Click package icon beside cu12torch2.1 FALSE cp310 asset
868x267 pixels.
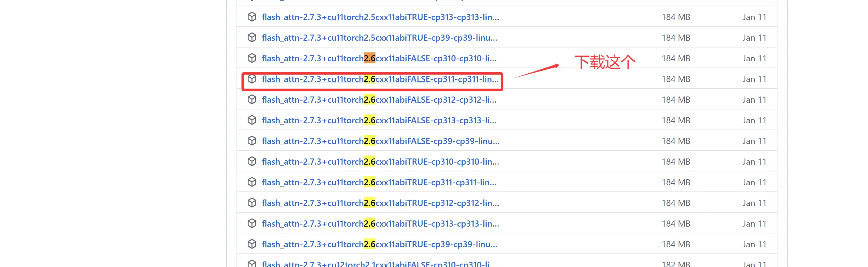[x=252, y=263]
